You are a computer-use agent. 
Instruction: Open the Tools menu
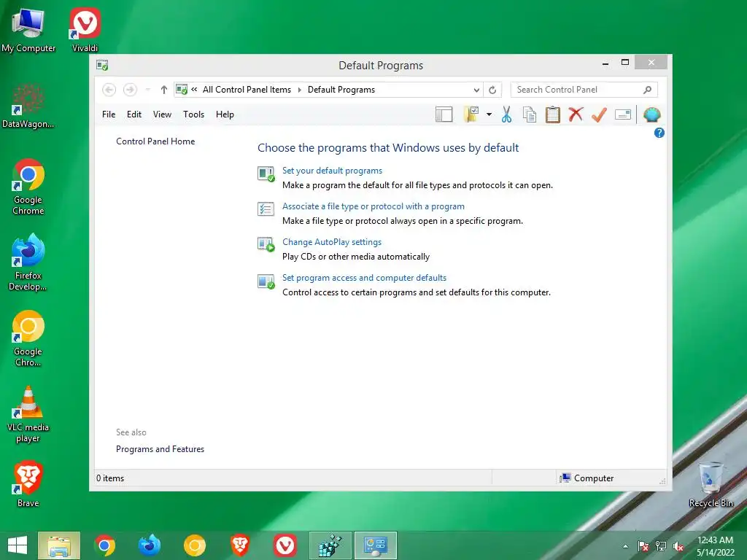[193, 114]
